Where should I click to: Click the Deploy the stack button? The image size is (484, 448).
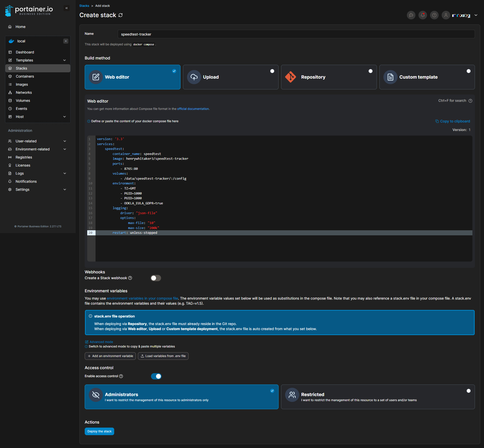99,431
